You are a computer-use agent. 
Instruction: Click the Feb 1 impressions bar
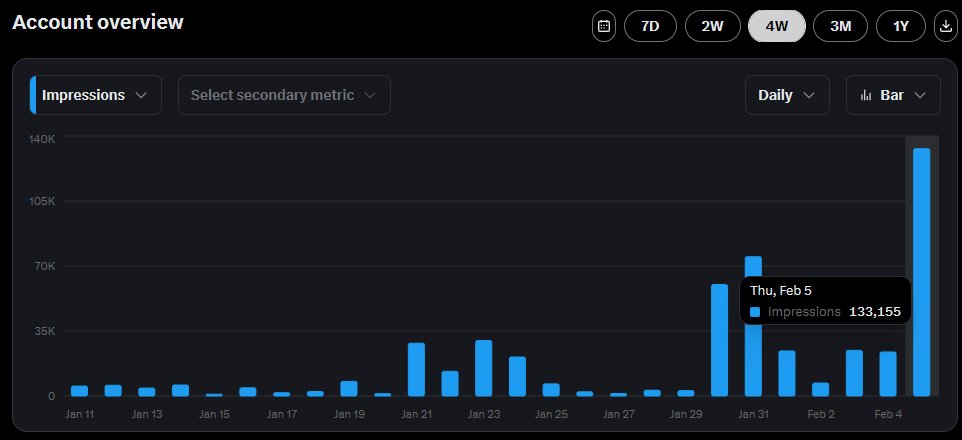pyautogui.click(x=787, y=373)
